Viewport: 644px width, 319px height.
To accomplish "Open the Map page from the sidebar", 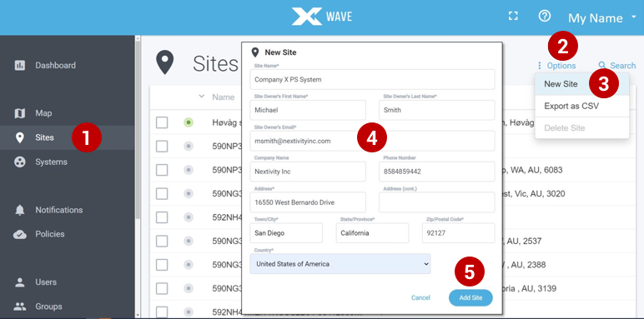I will click(x=43, y=113).
